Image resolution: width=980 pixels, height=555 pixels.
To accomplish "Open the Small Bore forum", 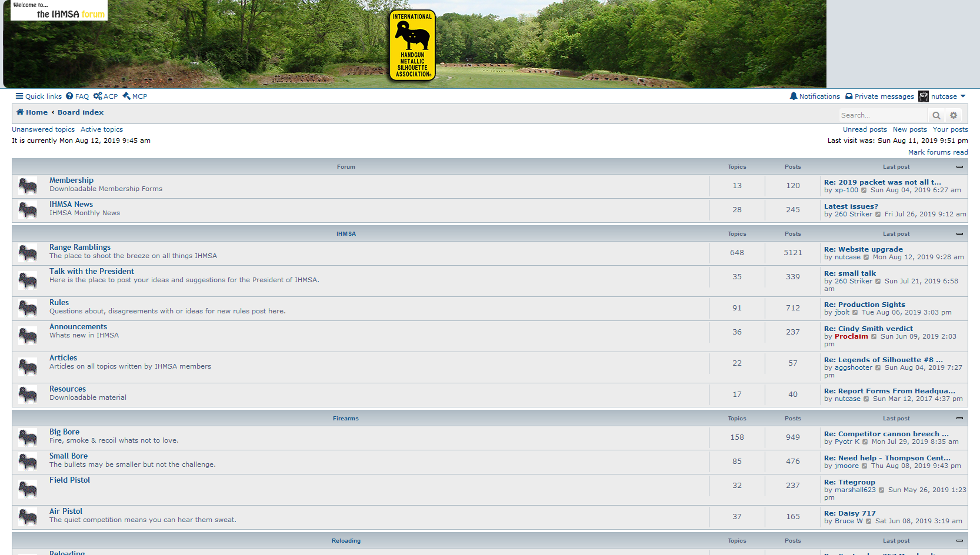I will 68,456.
